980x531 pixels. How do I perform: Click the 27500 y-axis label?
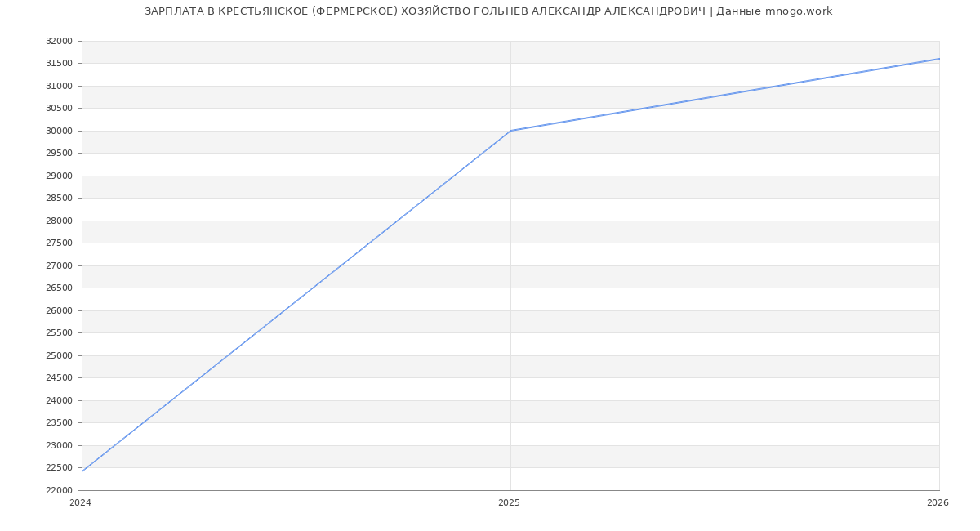coord(59,243)
